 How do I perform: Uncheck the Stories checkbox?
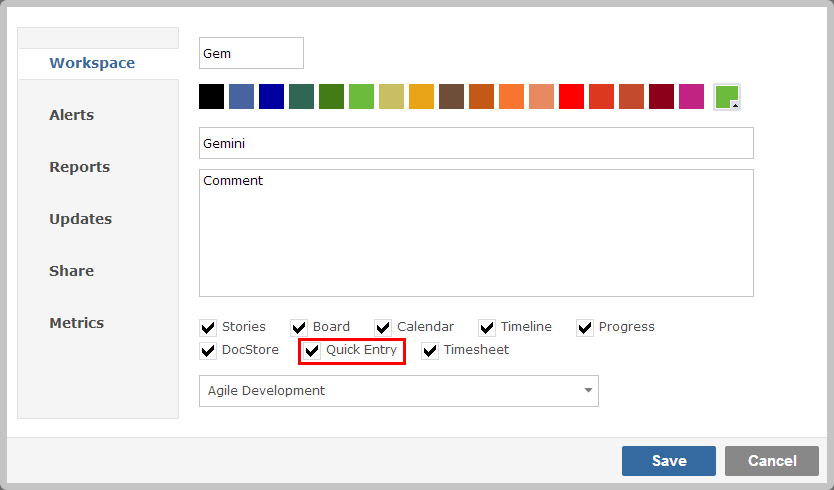coord(208,328)
